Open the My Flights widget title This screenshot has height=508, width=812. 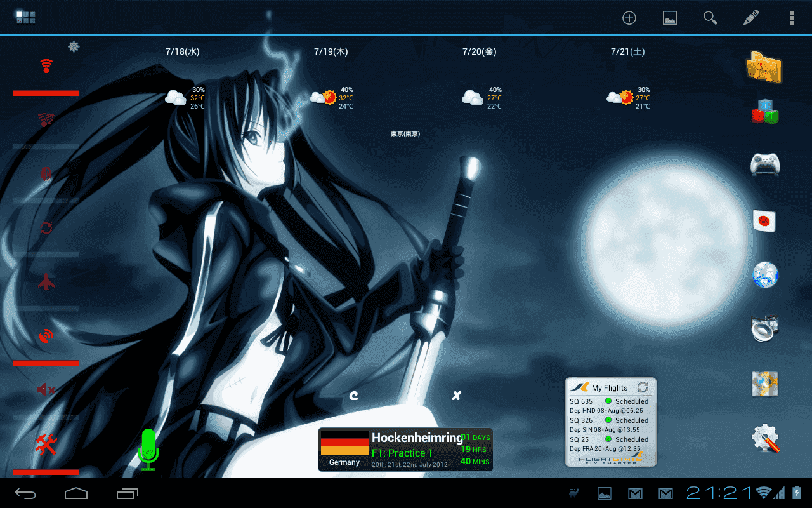(x=610, y=388)
